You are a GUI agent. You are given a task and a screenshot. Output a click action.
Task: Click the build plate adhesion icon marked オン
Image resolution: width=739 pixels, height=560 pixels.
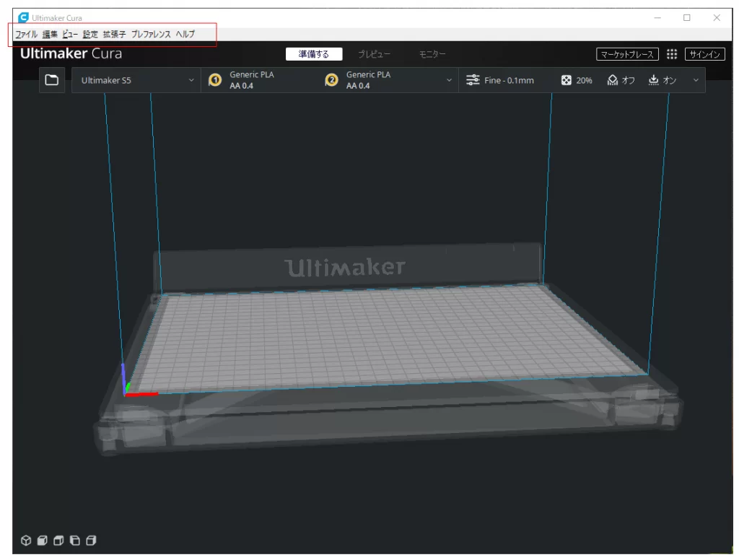pos(653,80)
